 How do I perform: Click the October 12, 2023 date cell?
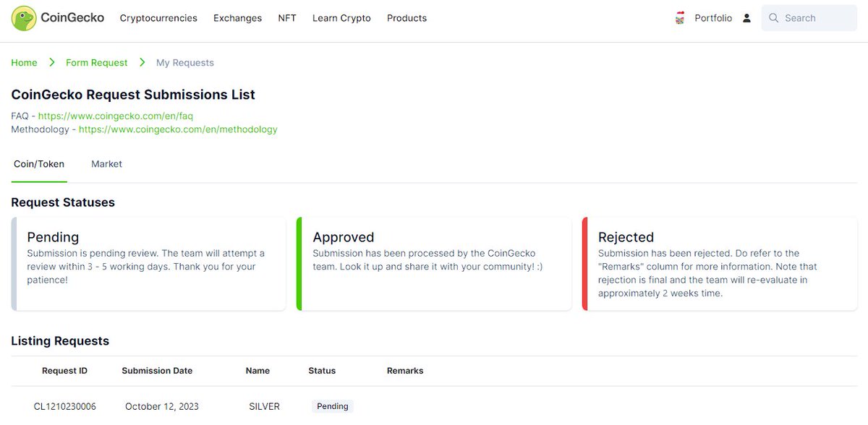[162, 407]
